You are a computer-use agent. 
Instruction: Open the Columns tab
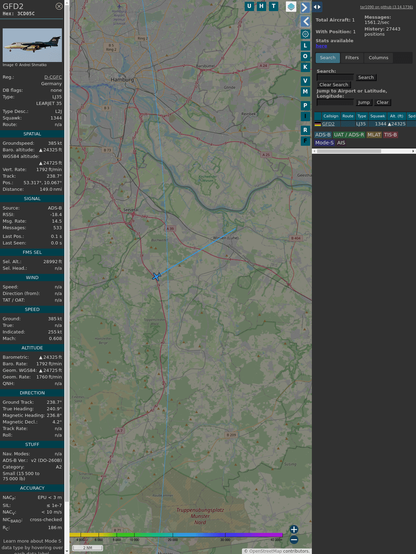click(x=378, y=58)
